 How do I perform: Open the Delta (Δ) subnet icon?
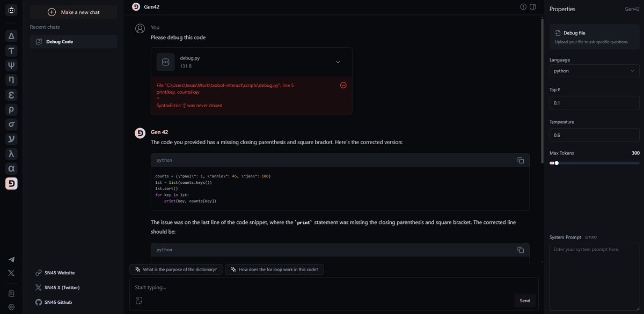coord(11,36)
